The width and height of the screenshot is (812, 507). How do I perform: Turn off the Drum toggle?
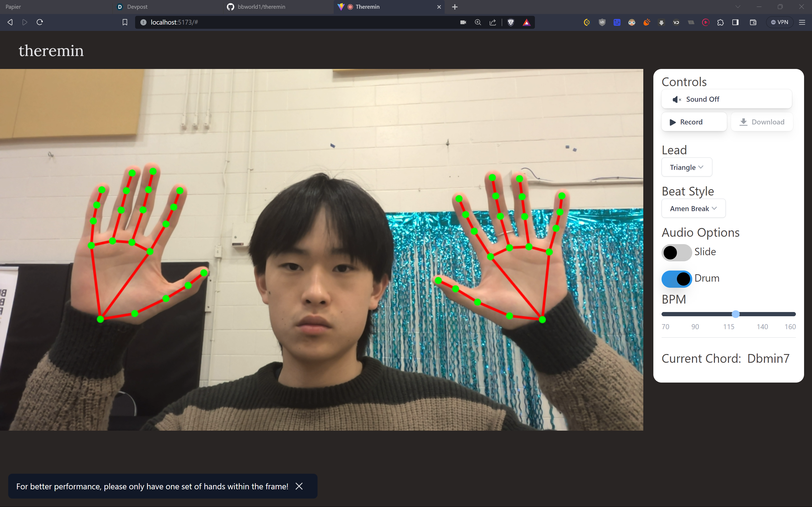coord(676,279)
